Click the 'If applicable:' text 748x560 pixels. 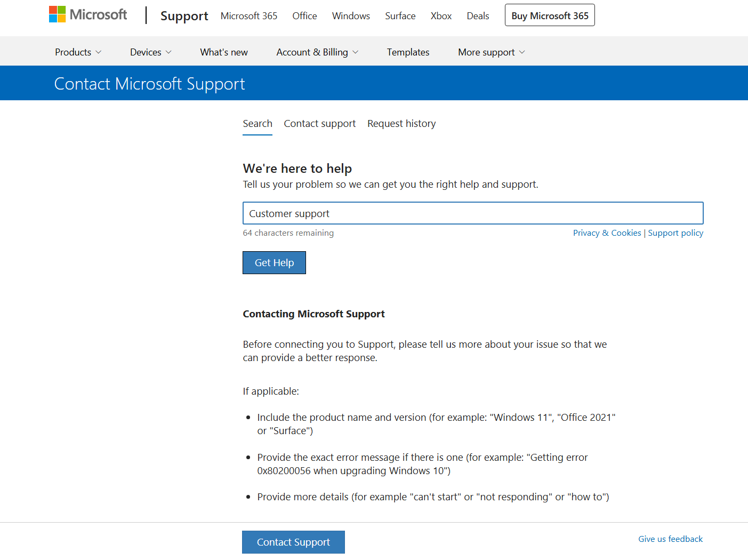[x=271, y=391]
